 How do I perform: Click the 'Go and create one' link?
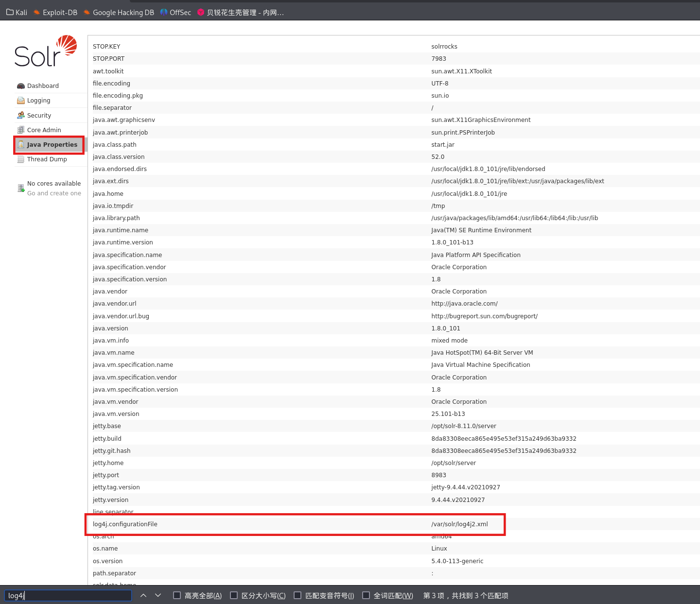(54, 193)
